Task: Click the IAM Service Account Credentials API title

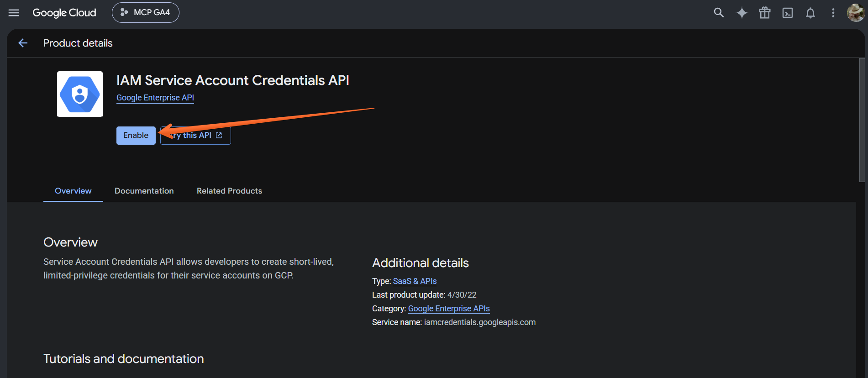Action: 233,80
